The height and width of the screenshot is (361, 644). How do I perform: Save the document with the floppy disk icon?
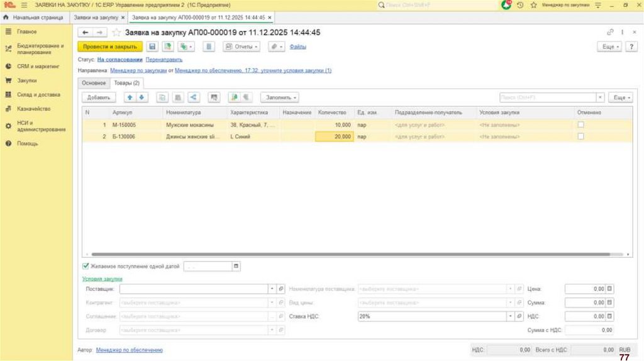pos(152,47)
